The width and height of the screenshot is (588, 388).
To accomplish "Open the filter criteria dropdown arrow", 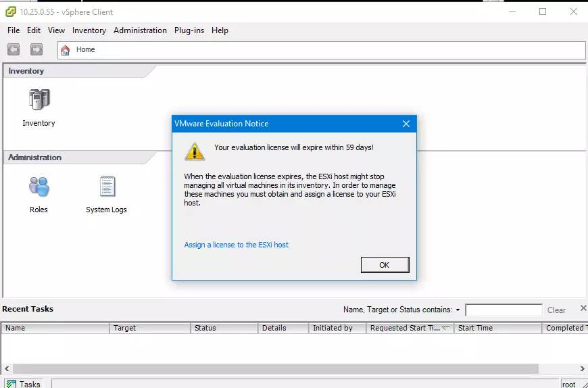I will (x=458, y=310).
